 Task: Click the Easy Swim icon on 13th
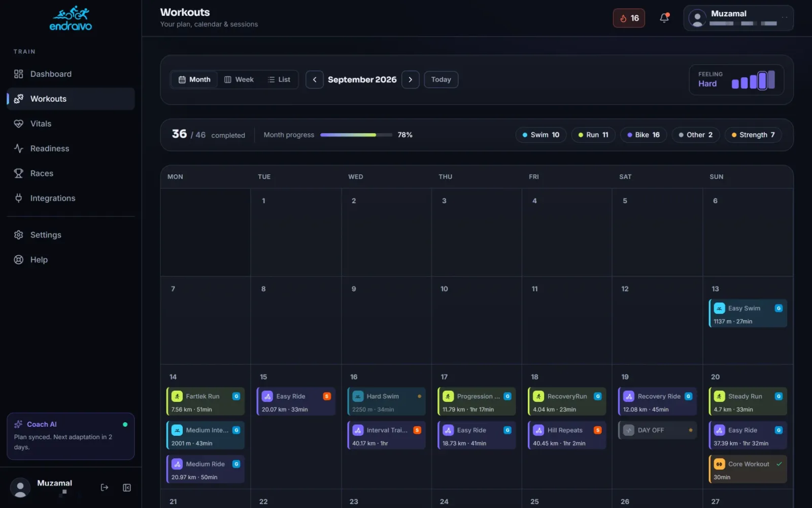click(719, 308)
